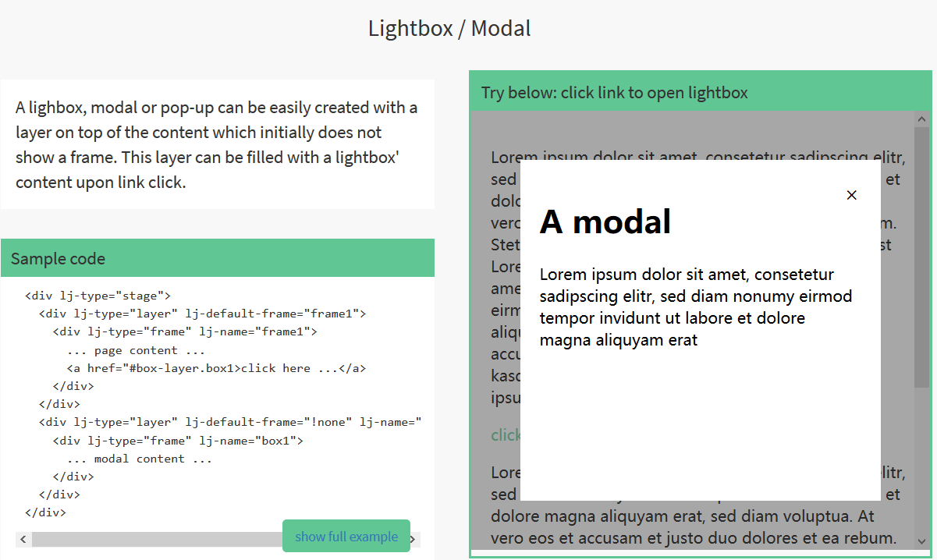Image resolution: width=937 pixels, height=560 pixels.
Task: Click the vertical scrollbar thumb in the demo pane
Action: coord(921,257)
